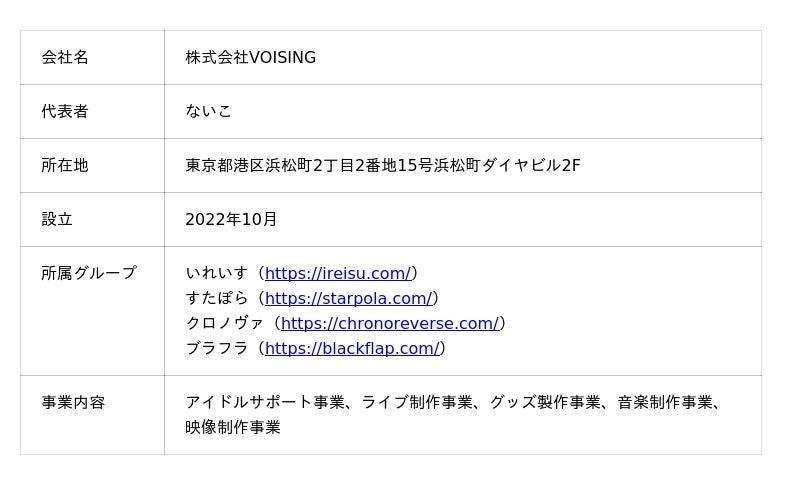This screenshot has width=800, height=485.
Task: Click the 会社名 header cell
Action: (x=65, y=58)
